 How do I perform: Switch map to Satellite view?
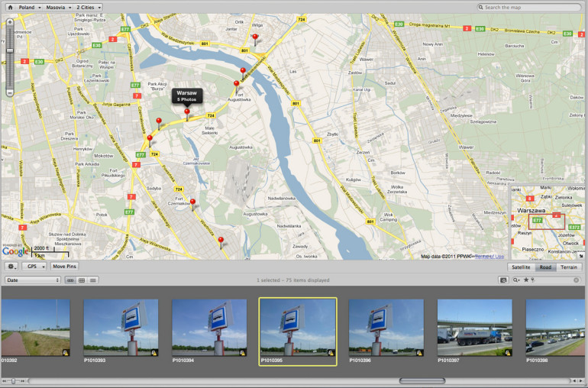pyautogui.click(x=522, y=267)
